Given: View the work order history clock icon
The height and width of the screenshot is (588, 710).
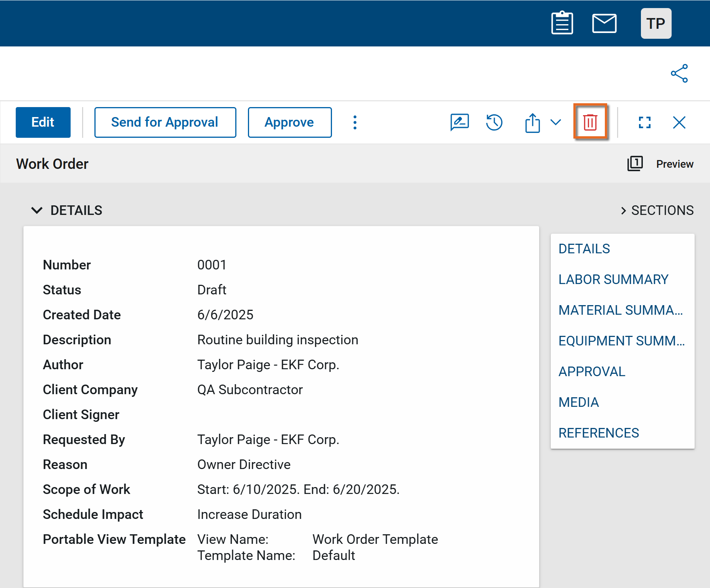Looking at the screenshot, I should click(x=494, y=122).
